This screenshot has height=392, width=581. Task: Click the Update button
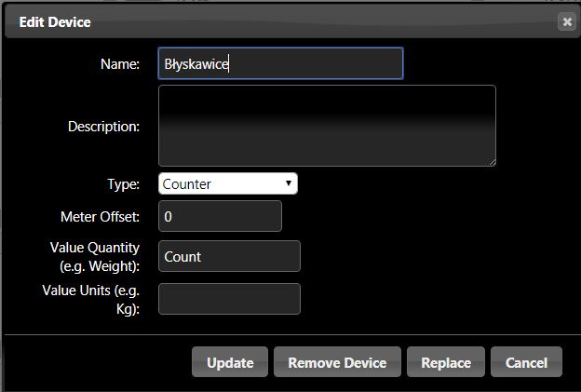(x=230, y=362)
